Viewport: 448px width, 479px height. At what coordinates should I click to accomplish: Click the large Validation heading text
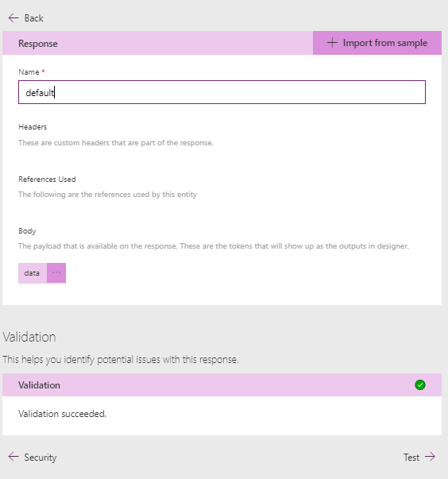click(29, 338)
